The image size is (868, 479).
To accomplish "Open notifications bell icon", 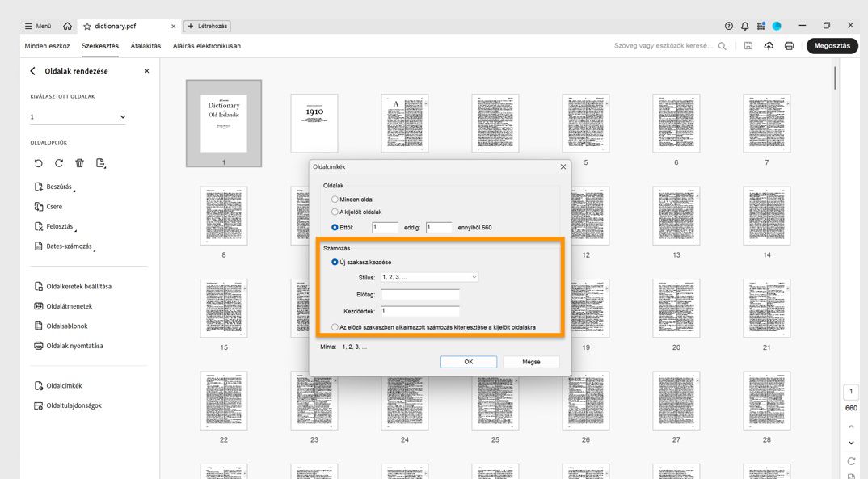I will click(744, 26).
